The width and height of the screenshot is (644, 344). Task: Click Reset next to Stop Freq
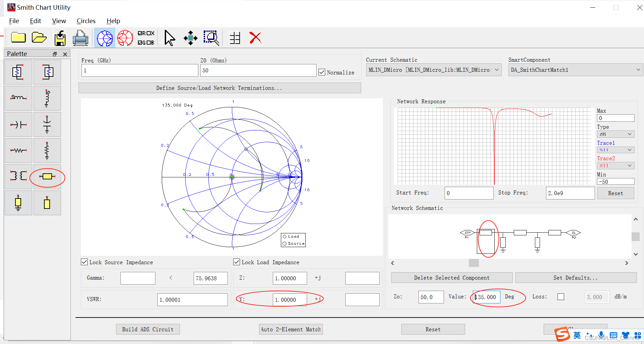tap(615, 193)
